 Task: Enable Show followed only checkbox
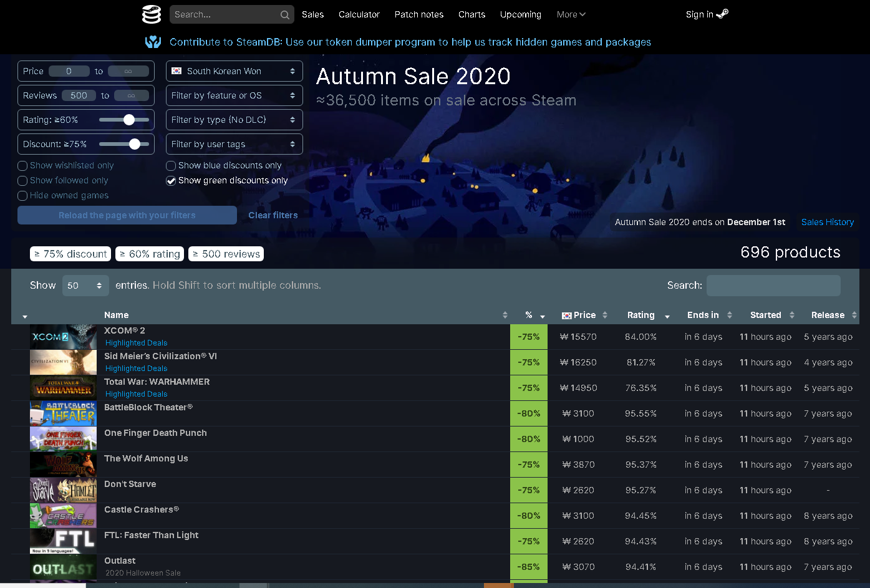(22, 181)
